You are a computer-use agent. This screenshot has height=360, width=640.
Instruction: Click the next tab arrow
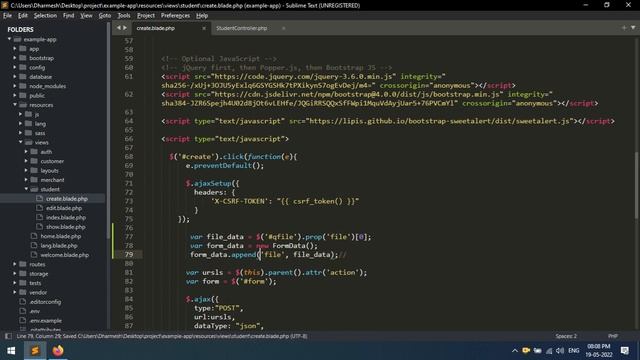125,28
